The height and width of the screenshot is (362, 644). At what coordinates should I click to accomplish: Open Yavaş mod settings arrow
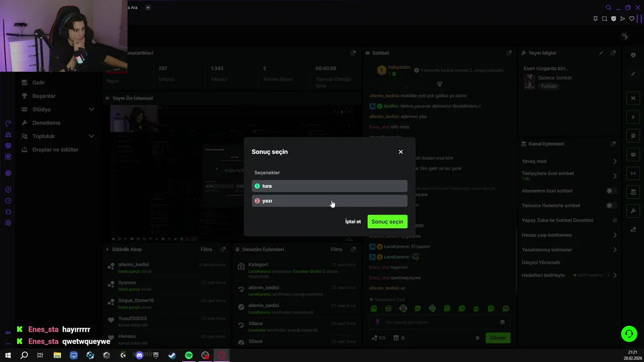click(615, 161)
